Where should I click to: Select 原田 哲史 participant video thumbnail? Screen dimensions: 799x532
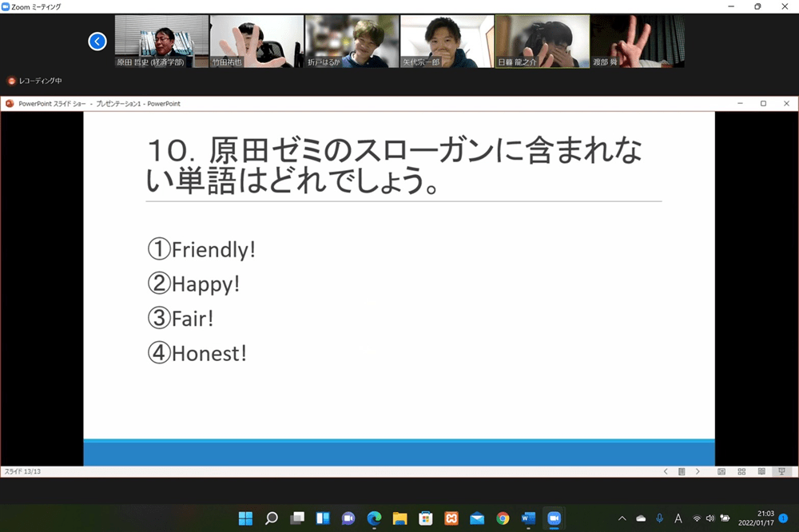click(162, 42)
